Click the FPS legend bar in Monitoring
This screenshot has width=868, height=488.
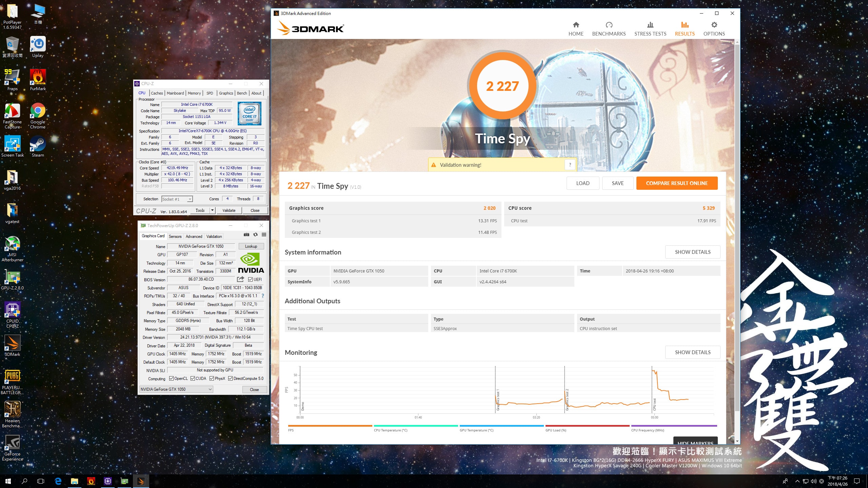330,426
